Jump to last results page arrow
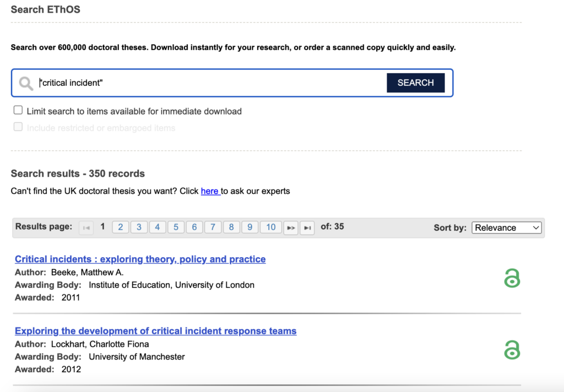 tap(307, 227)
